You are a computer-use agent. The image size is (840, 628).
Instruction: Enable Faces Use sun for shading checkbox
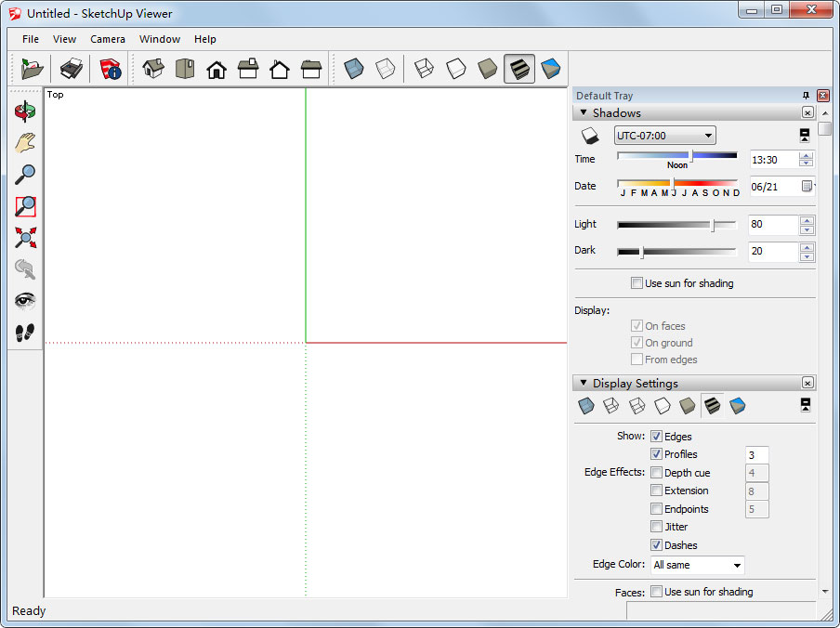click(x=656, y=591)
